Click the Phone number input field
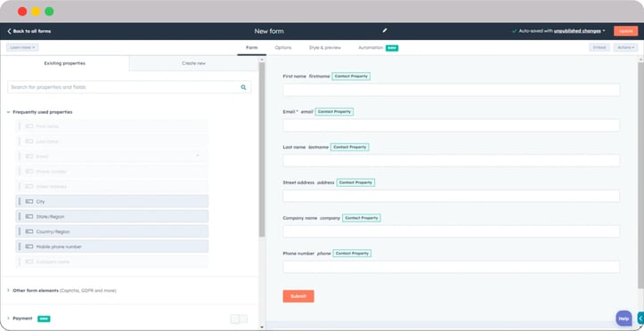The height and width of the screenshot is (331, 644). (x=451, y=267)
